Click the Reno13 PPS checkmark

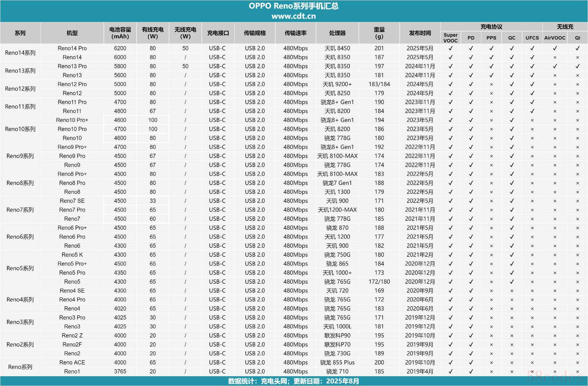tap(491, 75)
